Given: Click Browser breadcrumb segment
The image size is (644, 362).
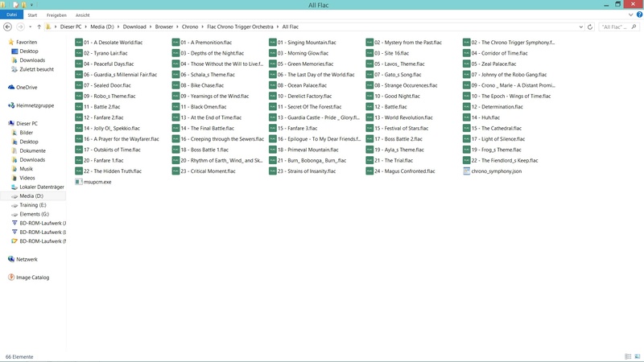Looking at the screenshot, I should [x=164, y=27].
